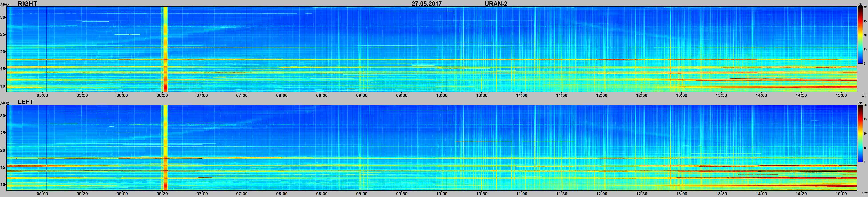868x197 pixels.
Task: Click the 10 MHz tick of the RIGHT panel
Action: click(x=3, y=86)
